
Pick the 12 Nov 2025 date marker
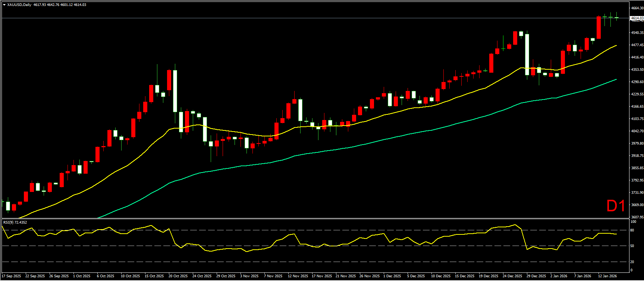click(x=298, y=276)
